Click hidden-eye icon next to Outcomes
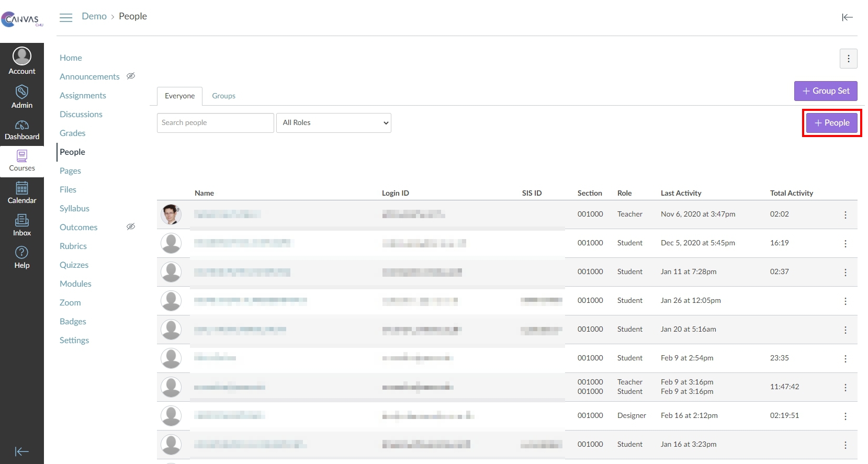This screenshot has height=464, width=868. (131, 227)
